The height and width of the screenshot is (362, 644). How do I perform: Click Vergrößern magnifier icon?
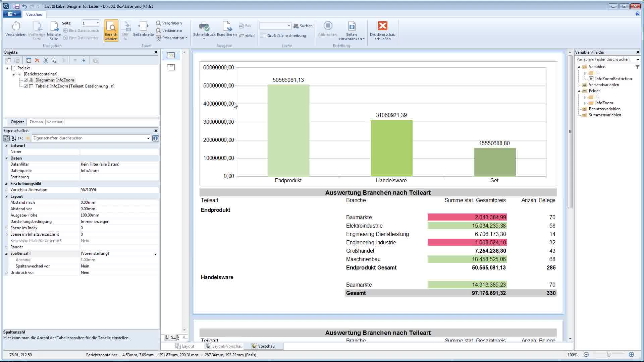click(x=158, y=23)
